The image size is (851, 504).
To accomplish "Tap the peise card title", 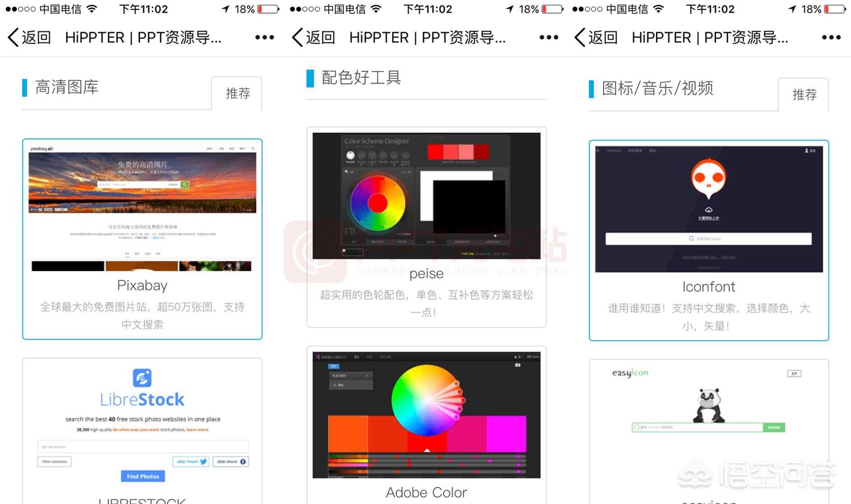I will tap(427, 273).
